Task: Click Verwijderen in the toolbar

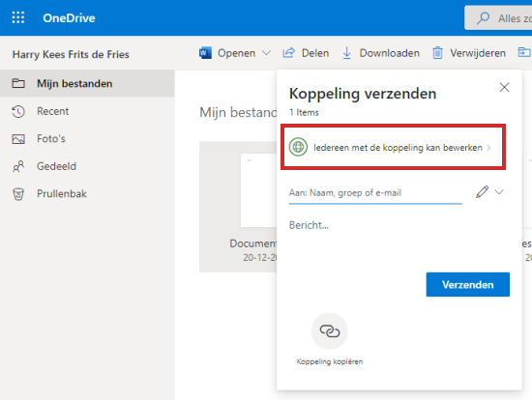Action: coord(478,53)
